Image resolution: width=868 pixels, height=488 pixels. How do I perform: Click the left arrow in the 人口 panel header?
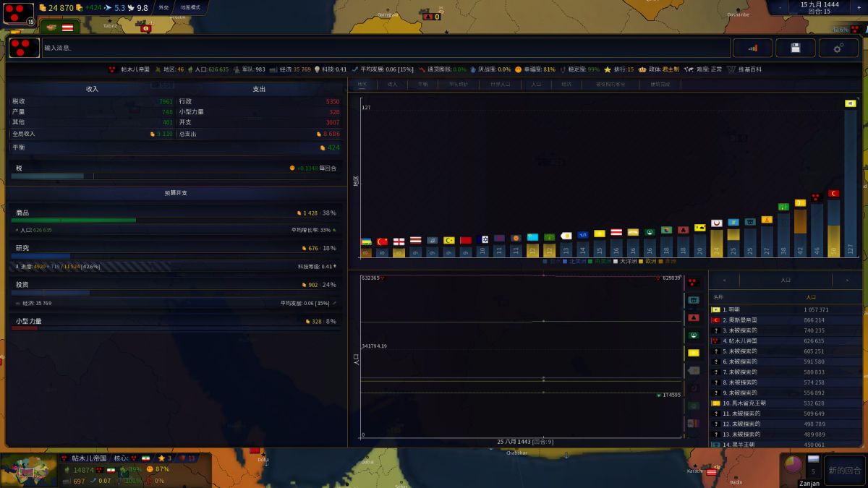tap(725, 281)
